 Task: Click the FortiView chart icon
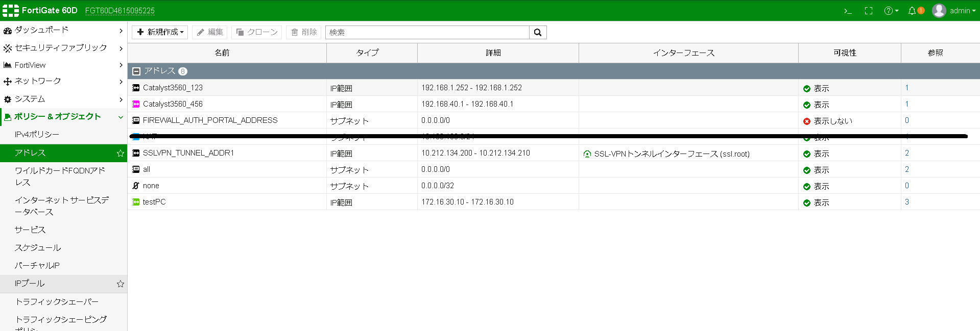pyautogui.click(x=7, y=65)
